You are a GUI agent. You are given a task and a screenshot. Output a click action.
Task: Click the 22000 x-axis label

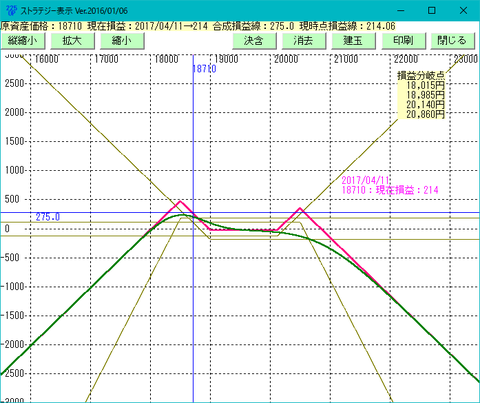pyautogui.click(x=406, y=59)
